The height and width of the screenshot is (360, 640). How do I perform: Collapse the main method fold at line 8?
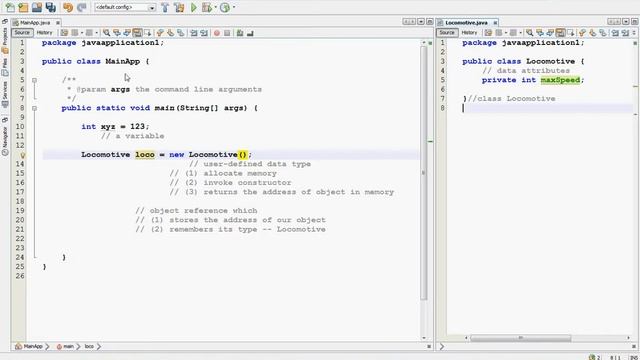(x=34, y=109)
